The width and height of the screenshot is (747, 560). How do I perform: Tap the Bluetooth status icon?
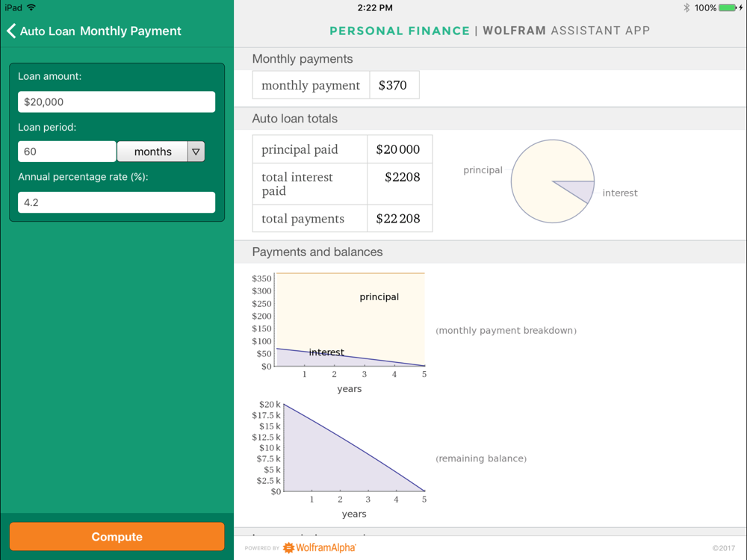point(686,7)
